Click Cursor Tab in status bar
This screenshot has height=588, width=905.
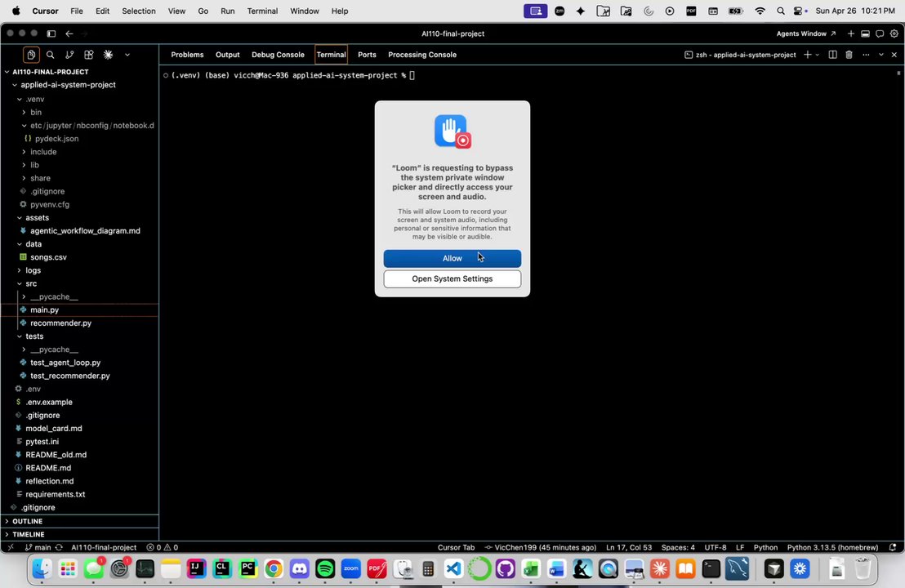click(456, 547)
